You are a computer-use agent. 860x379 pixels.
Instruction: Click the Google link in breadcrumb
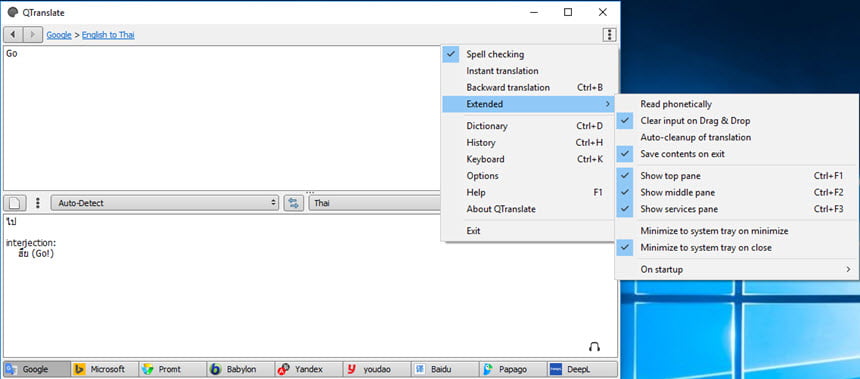click(59, 35)
